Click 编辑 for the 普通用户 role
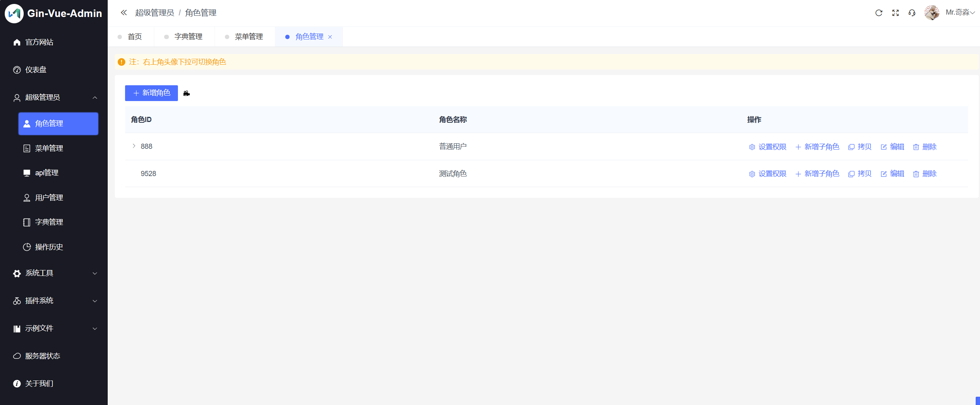This screenshot has width=980, height=405. 892,147
